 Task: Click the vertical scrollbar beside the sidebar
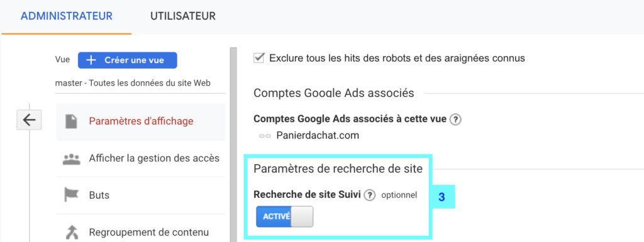point(234,144)
